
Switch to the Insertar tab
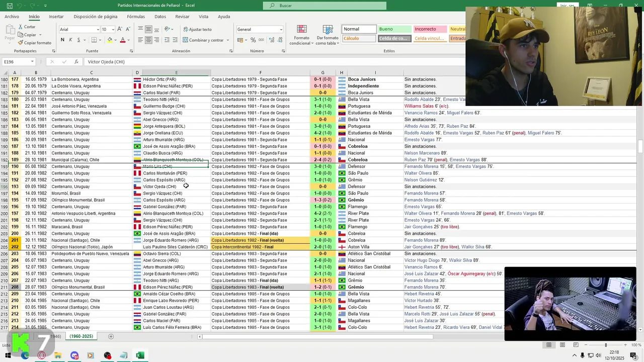click(x=56, y=17)
